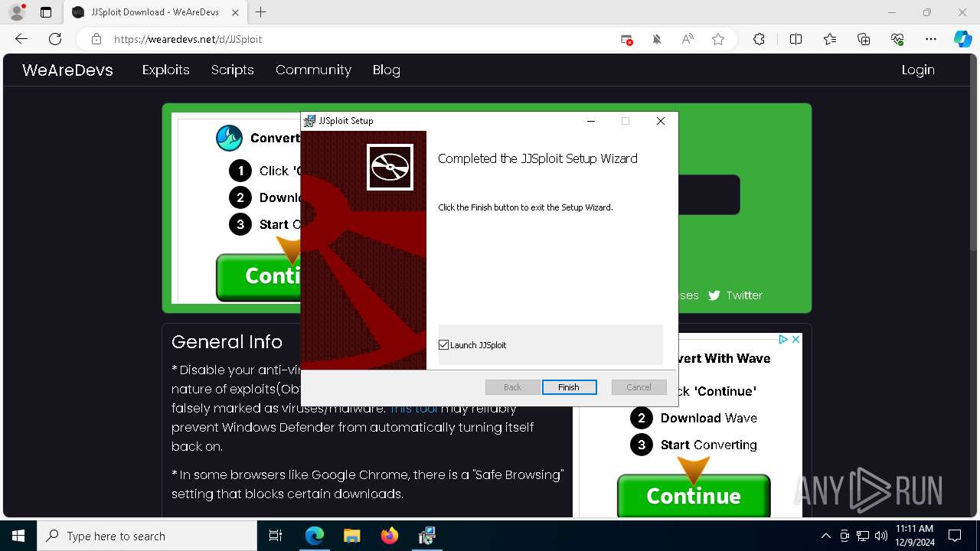Viewport: 980px width, 551px height.
Task: Open the Favorites list icon
Action: (x=830, y=39)
